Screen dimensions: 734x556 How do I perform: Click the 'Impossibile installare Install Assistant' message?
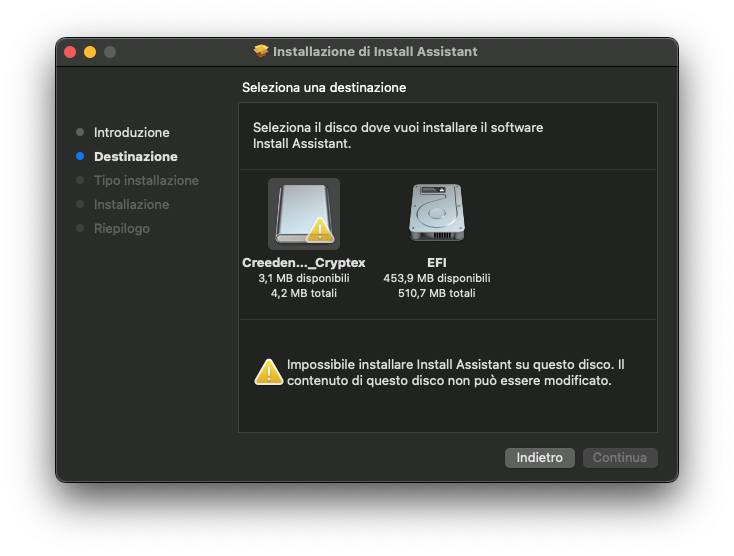[455, 373]
